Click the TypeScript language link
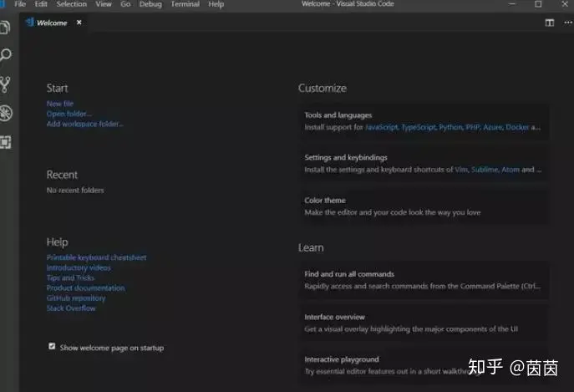Image resolution: width=574 pixels, height=392 pixels. tap(419, 127)
